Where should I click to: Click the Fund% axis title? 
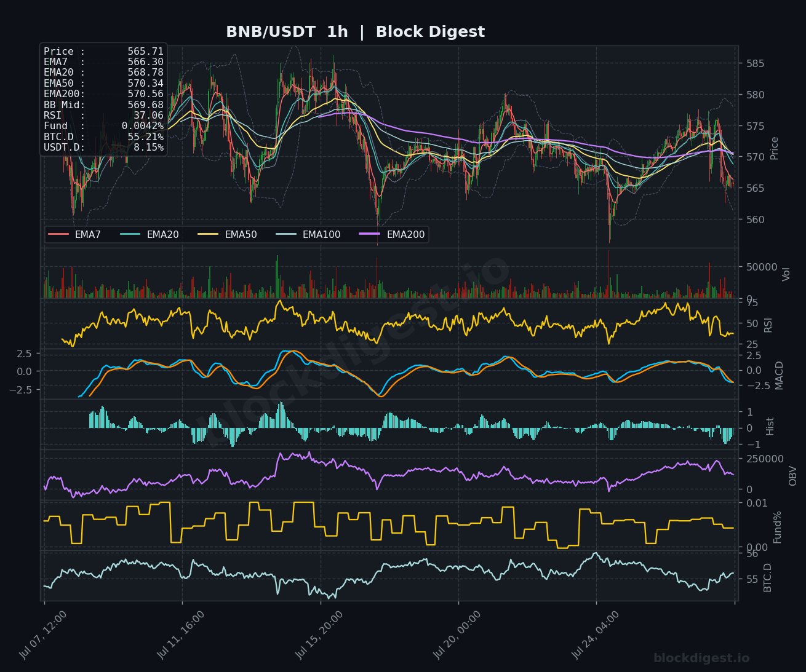[778, 526]
